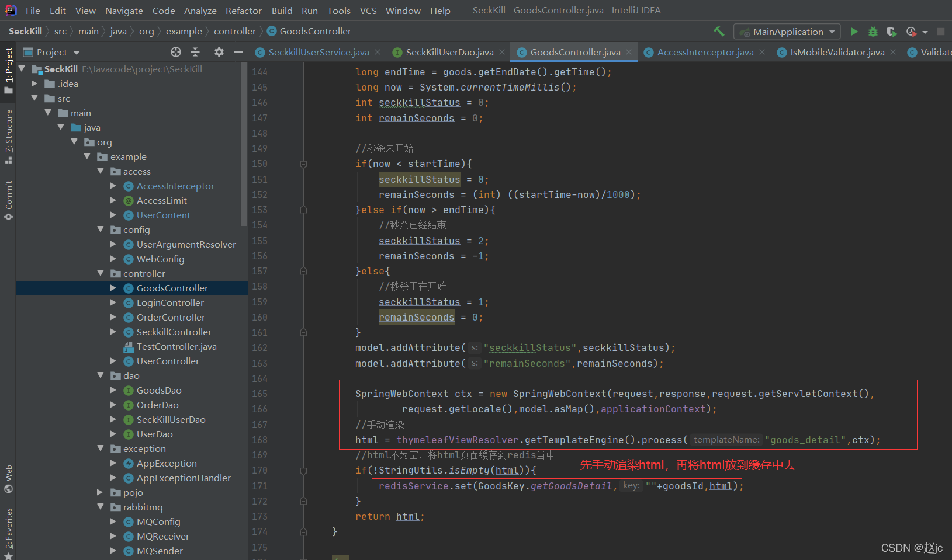The width and height of the screenshot is (952, 560).
Task: Click line number 168 in the gutter
Action: (x=259, y=440)
